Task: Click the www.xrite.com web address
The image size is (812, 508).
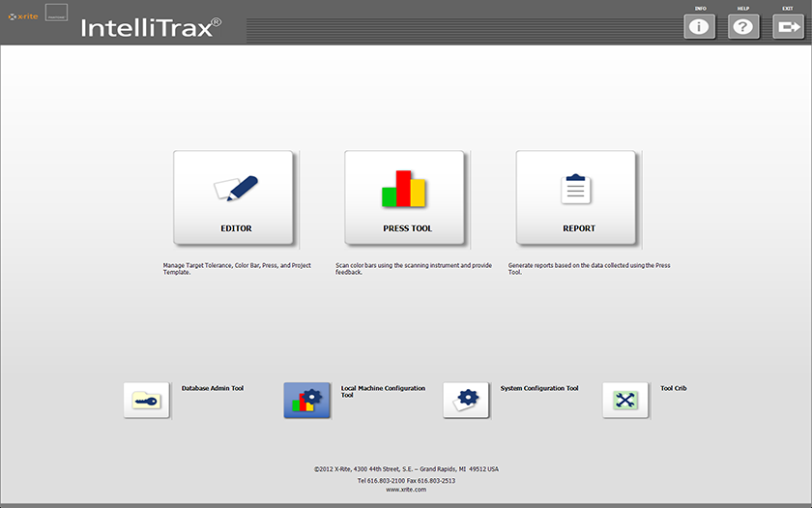Action: 406,490
